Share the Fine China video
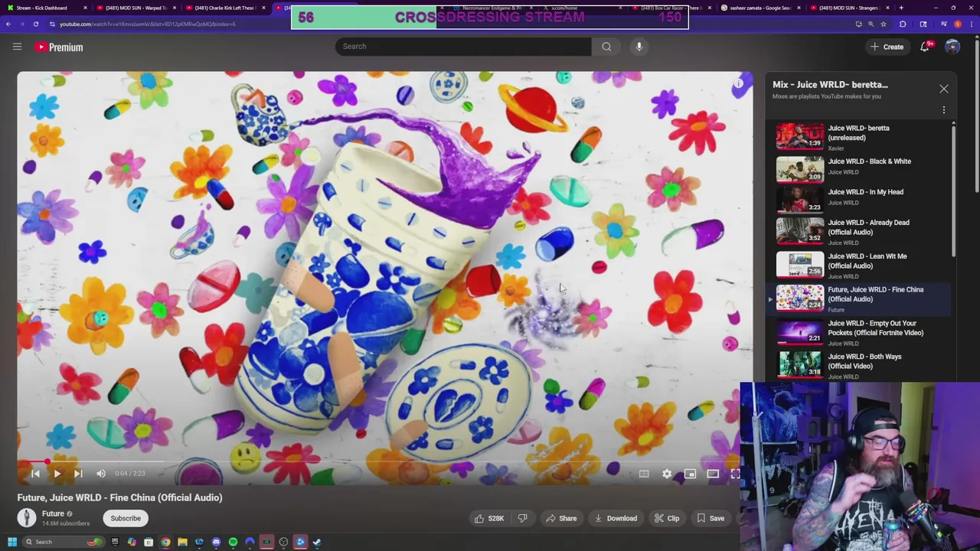 (x=561, y=518)
